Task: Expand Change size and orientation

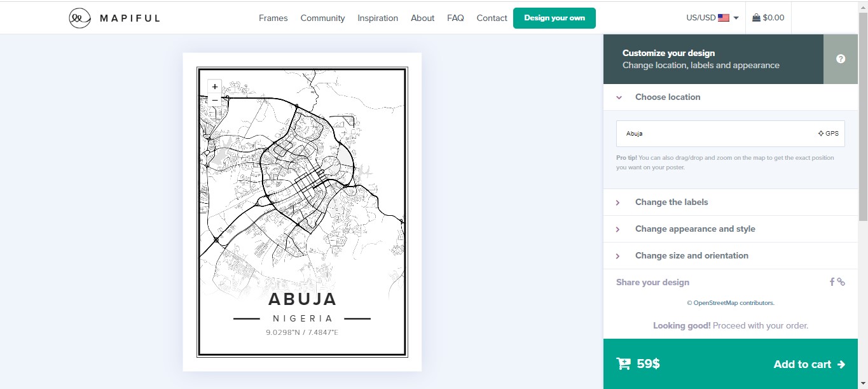Action: point(691,255)
